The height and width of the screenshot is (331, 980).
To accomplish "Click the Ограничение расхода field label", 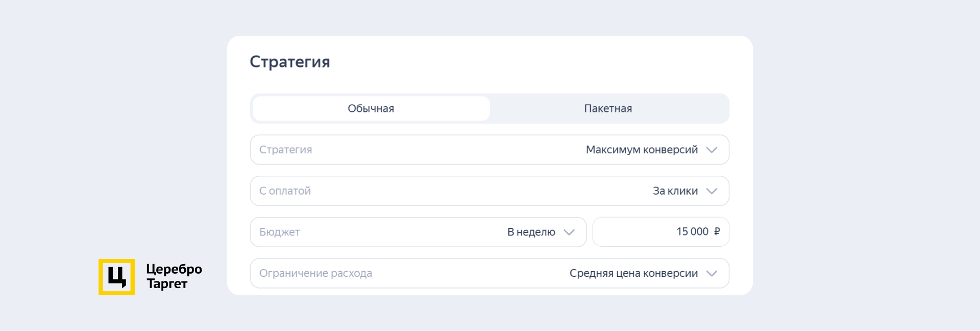I will tap(315, 273).
